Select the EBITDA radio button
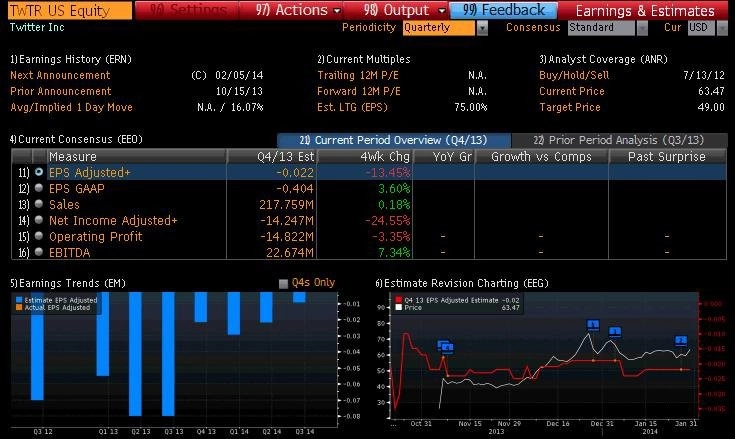Viewport: 735px width, 439px height. click(x=39, y=252)
